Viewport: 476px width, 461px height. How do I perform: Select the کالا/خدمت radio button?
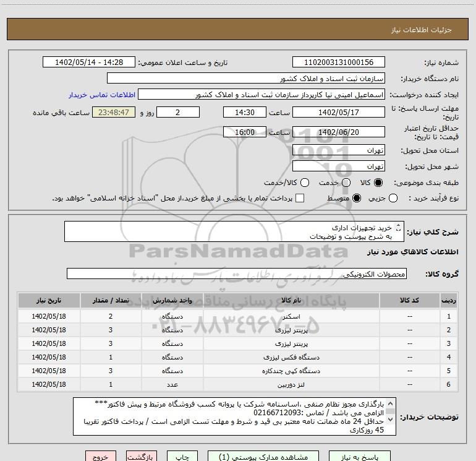coord(305,183)
